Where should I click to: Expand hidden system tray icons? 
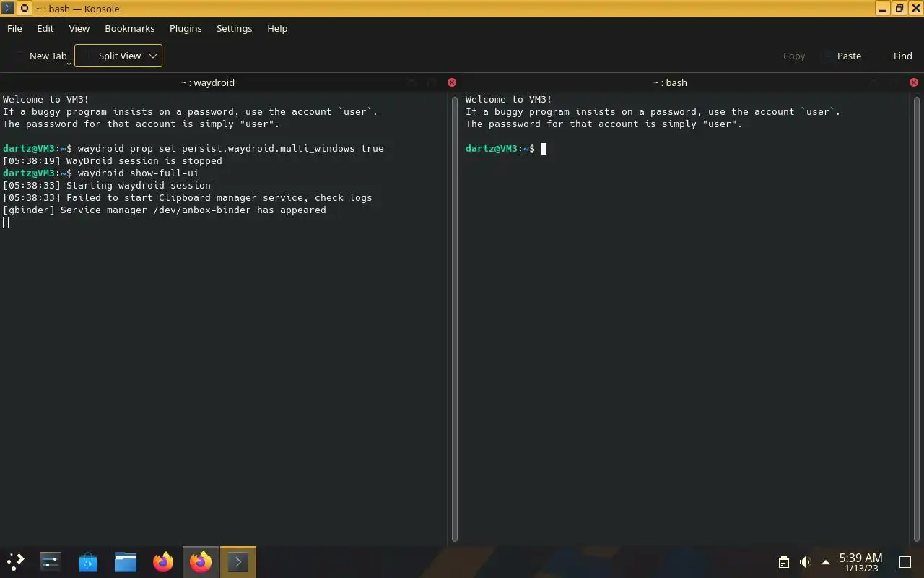tap(826, 562)
